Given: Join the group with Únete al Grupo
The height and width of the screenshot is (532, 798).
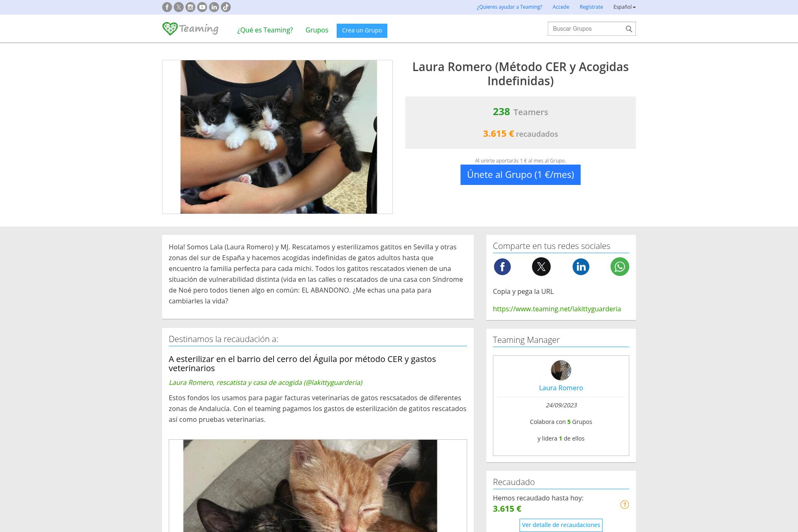Looking at the screenshot, I should point(520,175).
